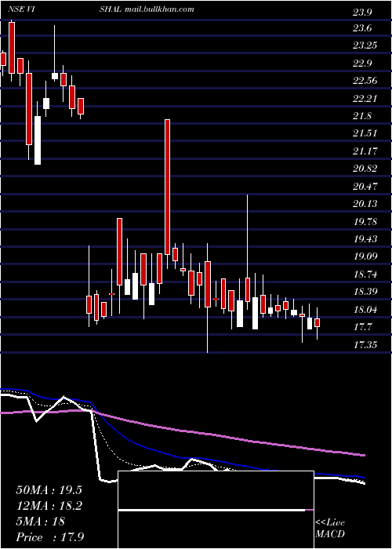Click the 18.39 axis label
This screenshot has height=549, width=392.
365,292
